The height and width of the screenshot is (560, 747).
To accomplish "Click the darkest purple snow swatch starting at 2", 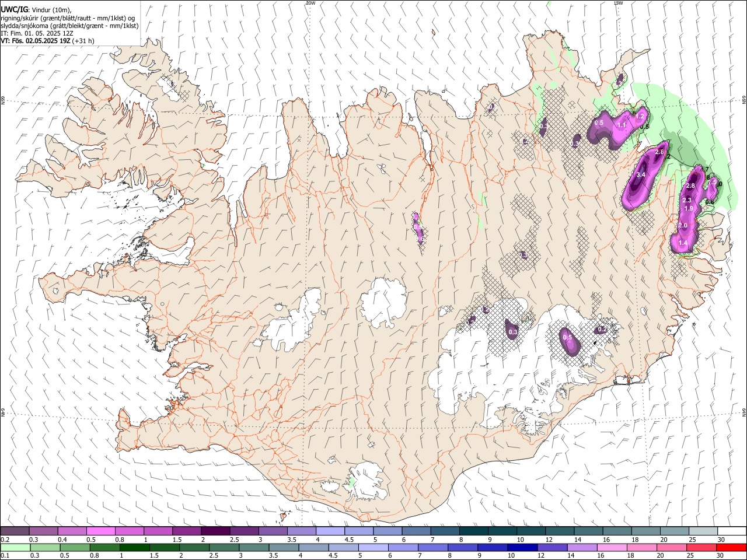I will coord(215,531).
